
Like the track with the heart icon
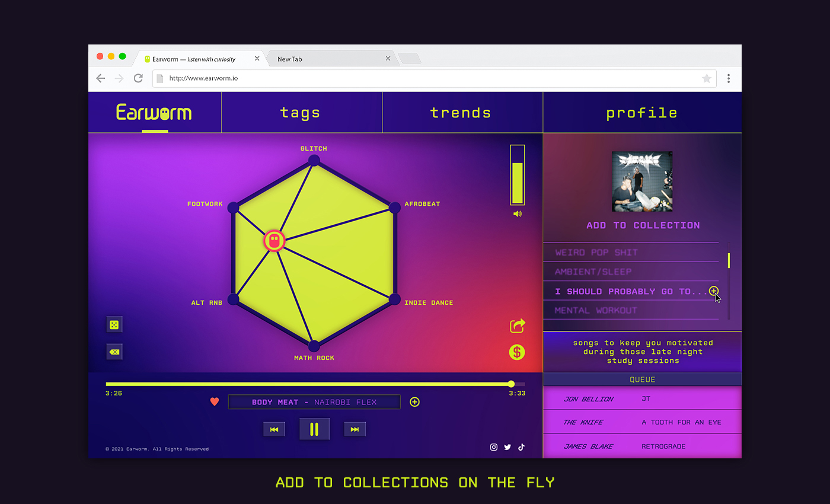215,402
